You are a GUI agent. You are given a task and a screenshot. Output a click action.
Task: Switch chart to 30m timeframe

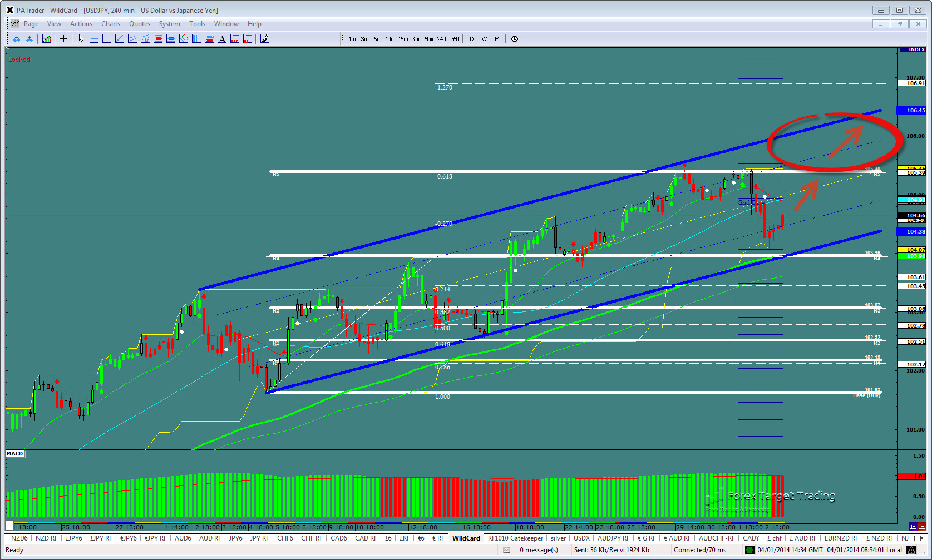[x=416, y=39]
